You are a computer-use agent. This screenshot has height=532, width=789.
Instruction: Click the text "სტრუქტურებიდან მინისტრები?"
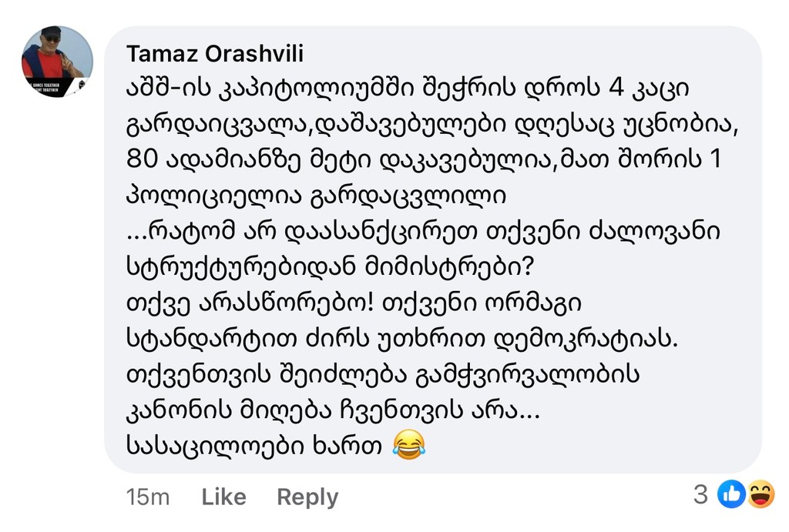[329, 267]
